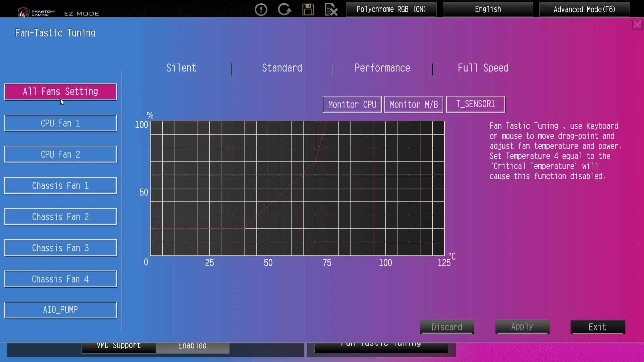Select Monitor M/B temperature source
Screen dimensions: 644x362
pos(414,105)
